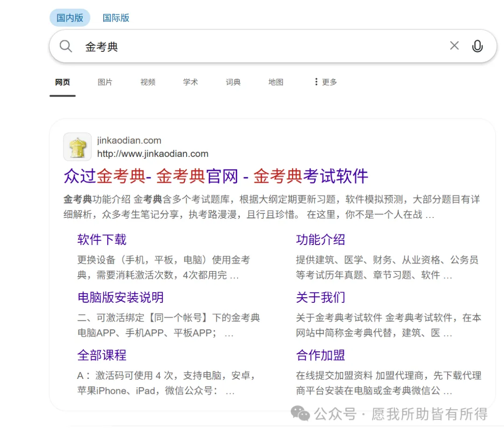Viewport: 504px width, 434px height.
Task: Click the description 提供建筑、医学、财务
Action: [x=387, y=267]
